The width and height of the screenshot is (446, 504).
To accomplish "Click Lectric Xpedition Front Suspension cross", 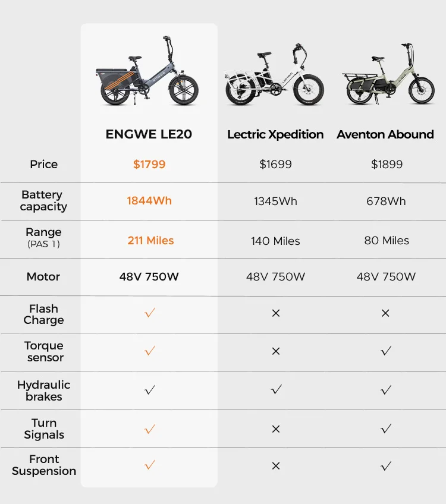I will (x=275, y=466).
